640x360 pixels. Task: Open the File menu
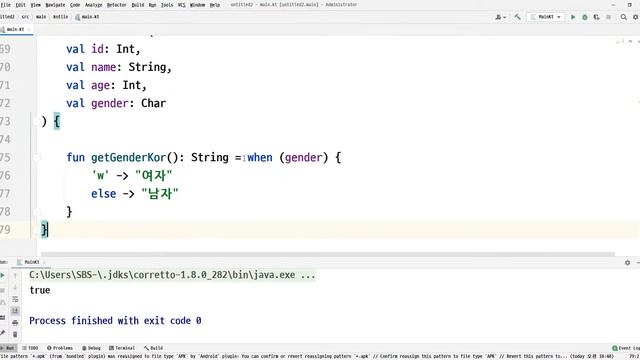(x=6, y=5)
